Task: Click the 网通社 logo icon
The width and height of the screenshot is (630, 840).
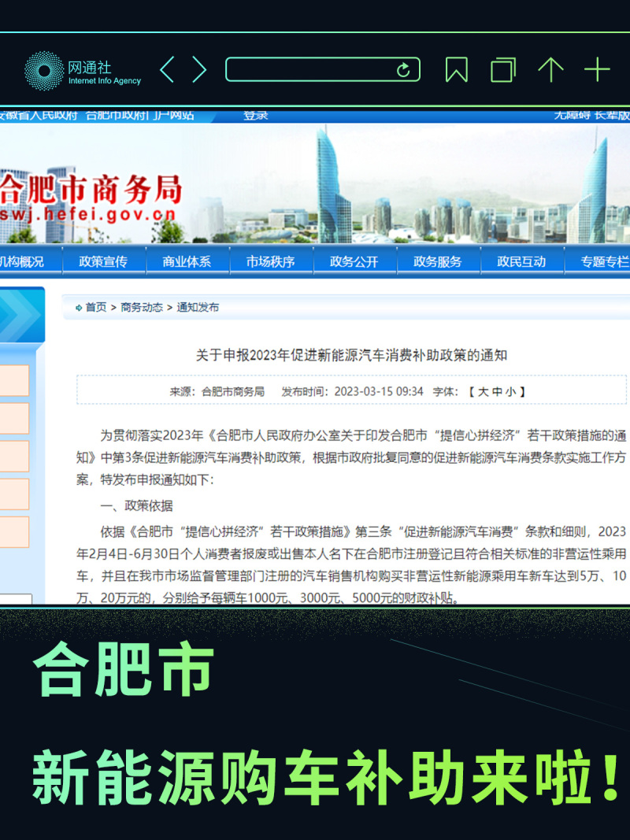Action: coord(44,71)
